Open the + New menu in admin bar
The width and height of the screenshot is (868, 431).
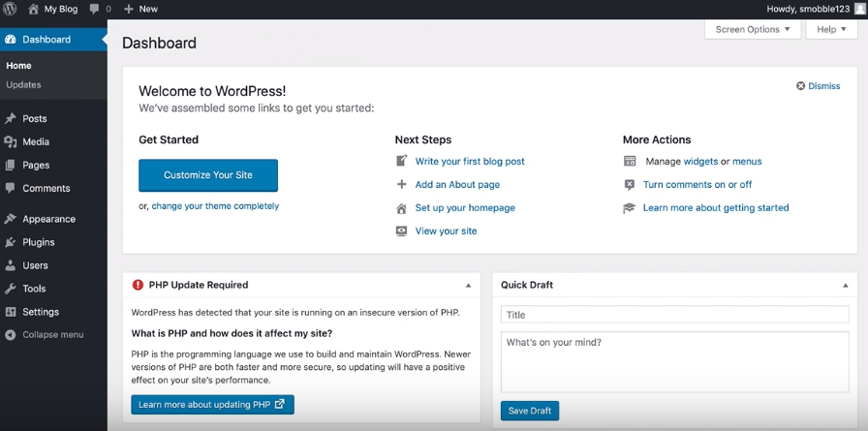click(x=140, y=9)
